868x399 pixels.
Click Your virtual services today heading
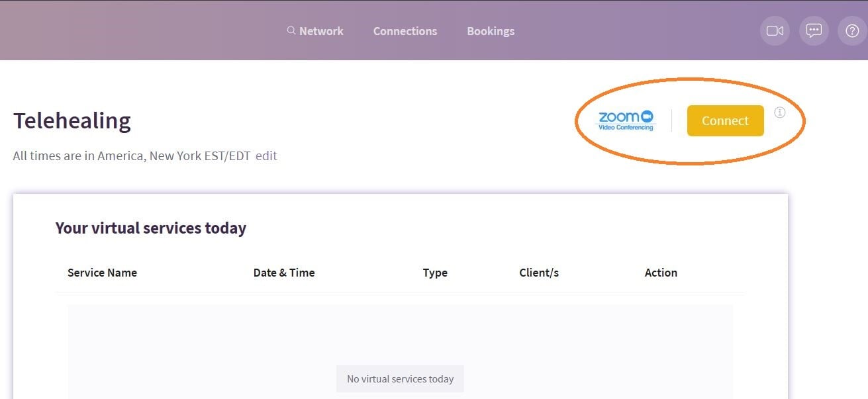[151, 228]
